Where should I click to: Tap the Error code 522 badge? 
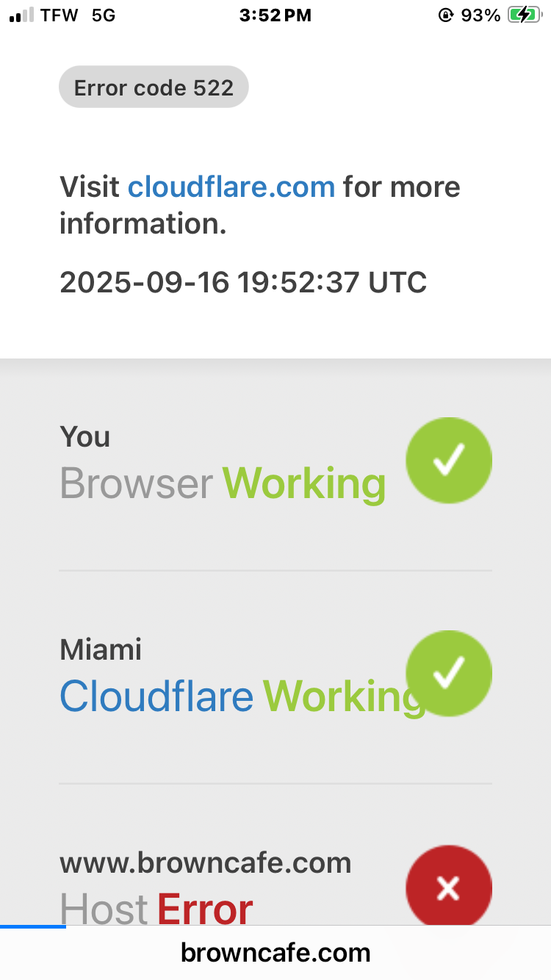(154, 87)
